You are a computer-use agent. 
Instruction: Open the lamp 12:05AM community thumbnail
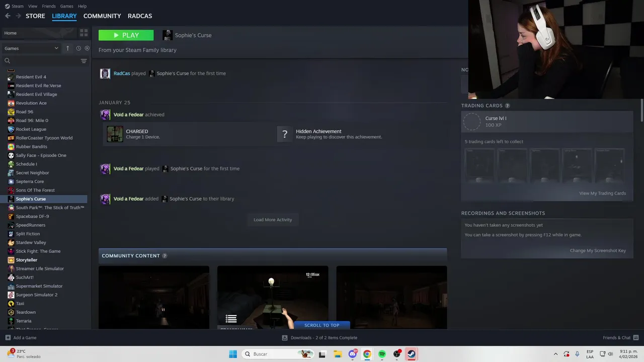pos(273,297)
